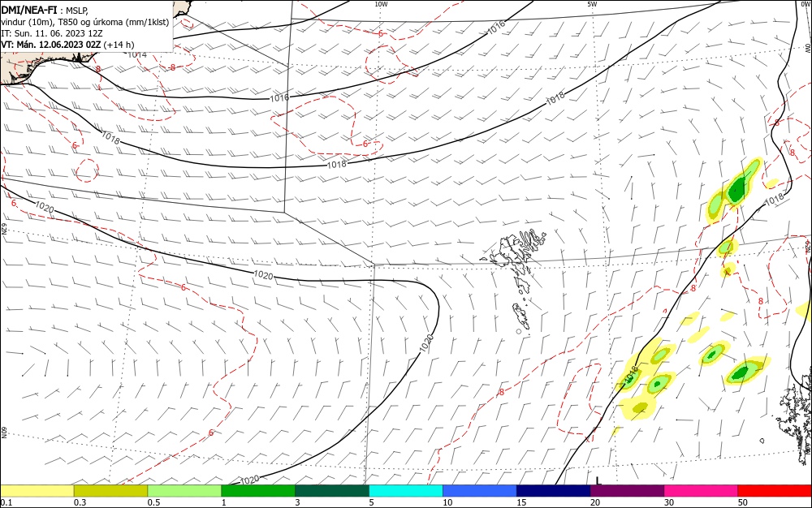The height and width of the screenshot is (508, 812).
Task: Click the navy 15–20 legend swatch
Action: coord(554,491)
